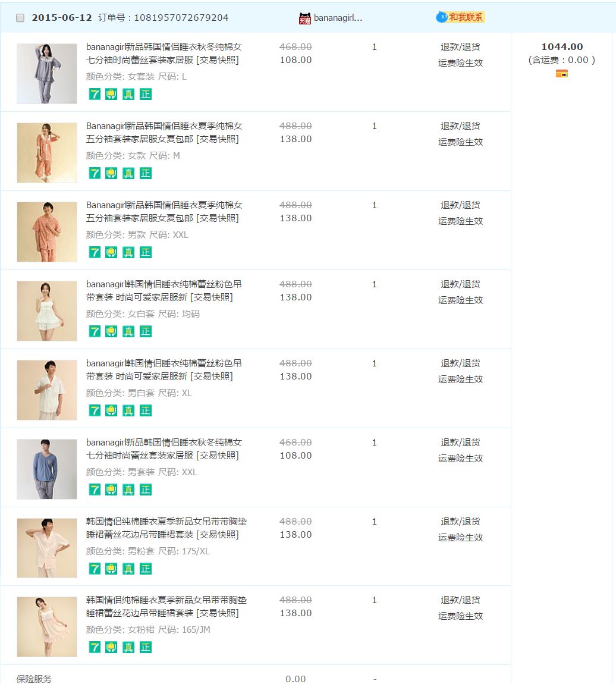The image size is (616, 684).
Task: Click the yellow shield badge under 女白套 item
Action: (111, 331)
